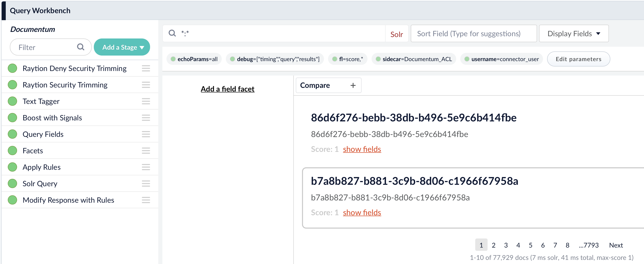The image size is (644, 264).
Task: Click the drag handle of the Apply Rules stage
Action: (x=146, y=167)
